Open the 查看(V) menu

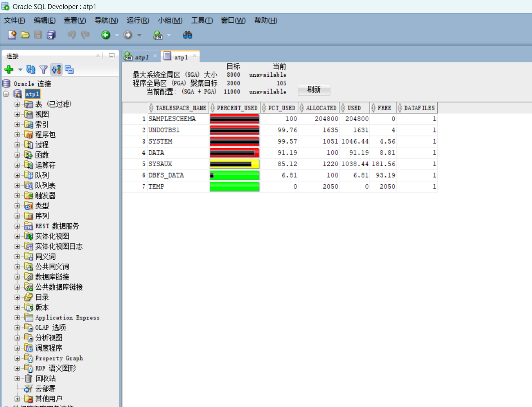[74, 20]
